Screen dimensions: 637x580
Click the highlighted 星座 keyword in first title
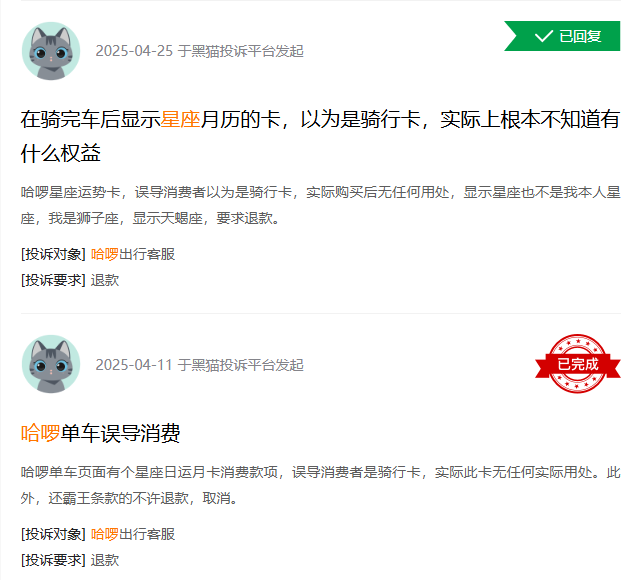(180, 119)
